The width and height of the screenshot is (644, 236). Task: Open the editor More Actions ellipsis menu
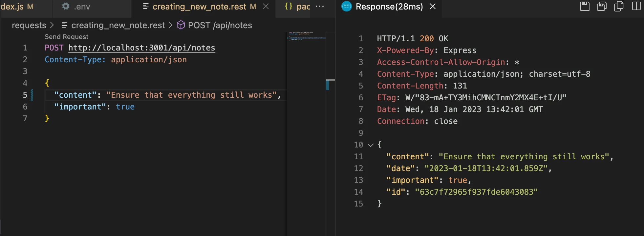click(x=320, y=6)
